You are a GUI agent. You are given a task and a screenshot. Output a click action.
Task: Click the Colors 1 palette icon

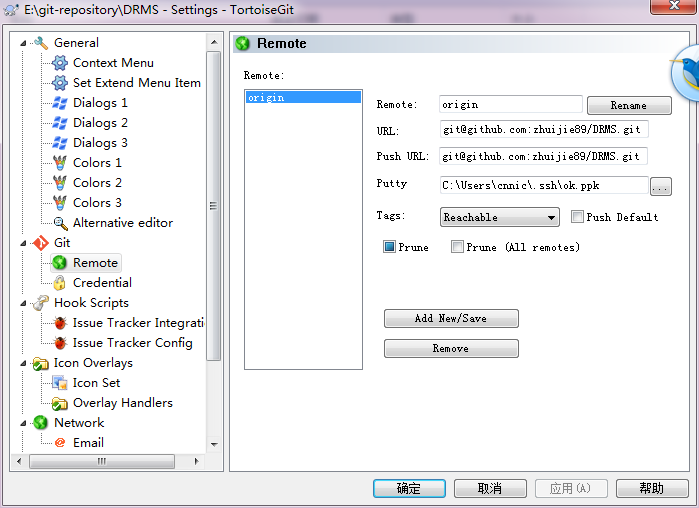pyautogui.click(x=60, y=163)
